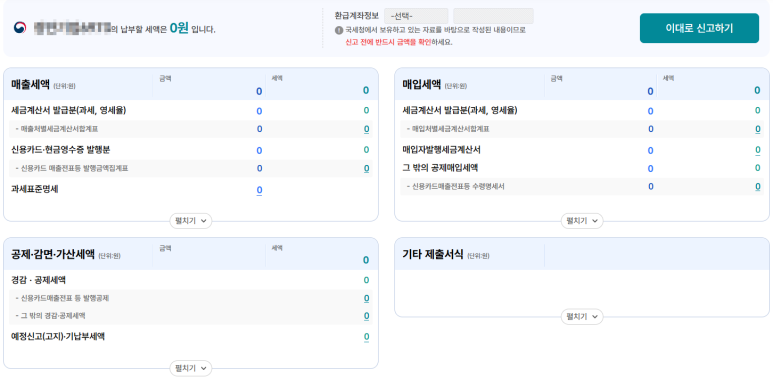The width and height of the screenshot is (773, 379).
Task: Click the 기타 제출서식 panel heading
Action: tap(433, 254)
